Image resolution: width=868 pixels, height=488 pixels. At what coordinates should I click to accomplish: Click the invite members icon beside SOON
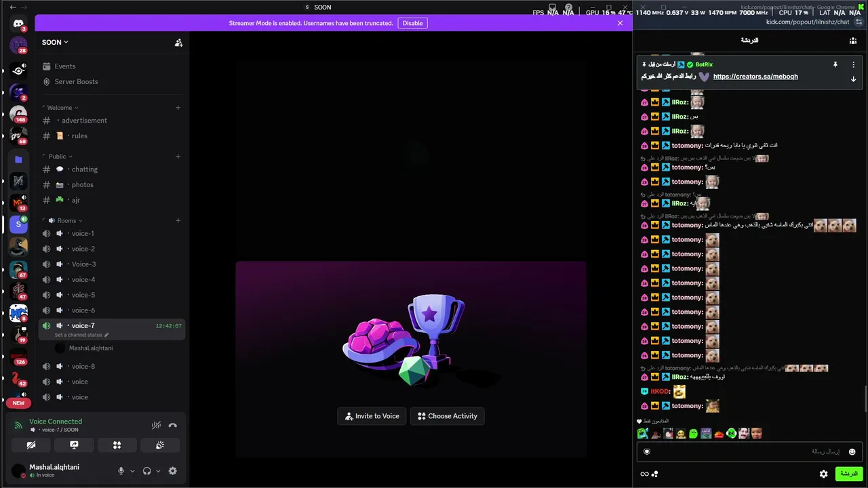coord(178,43)
